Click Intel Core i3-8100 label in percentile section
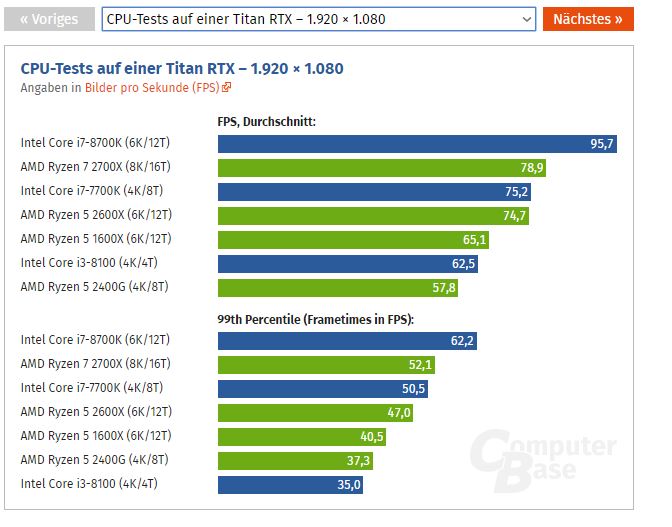The width and height of the screenshot is (672, 527). [89, 484]
